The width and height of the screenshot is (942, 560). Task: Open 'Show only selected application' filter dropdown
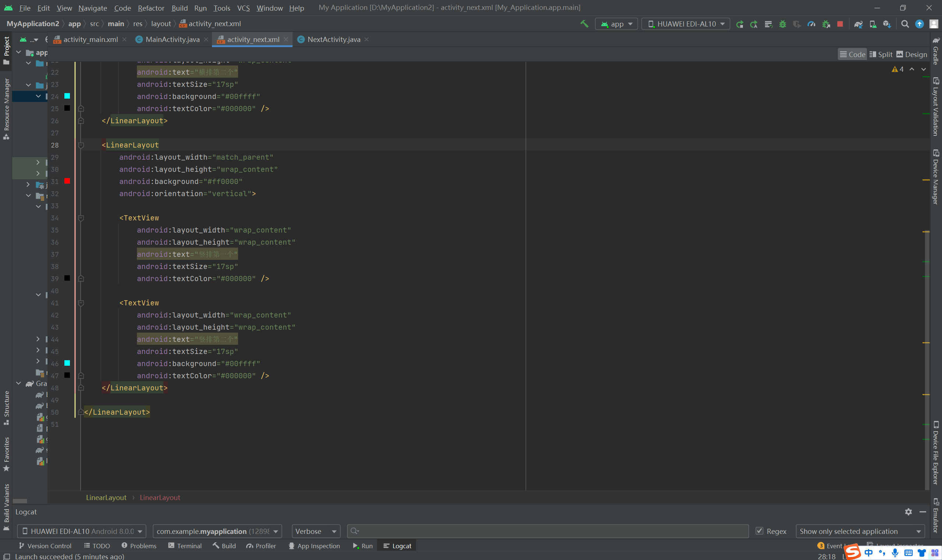click(x=860, y=531)
